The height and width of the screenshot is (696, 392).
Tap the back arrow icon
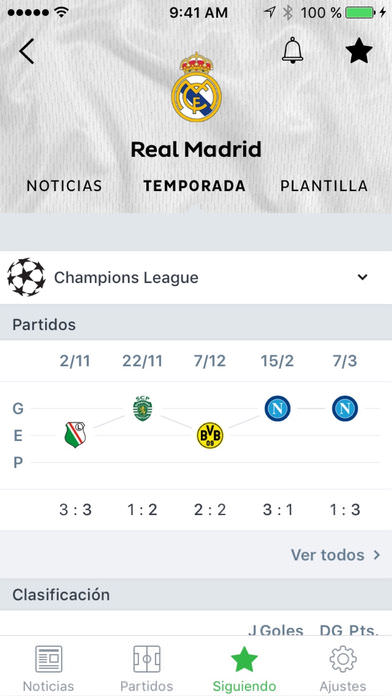coord(27,51)
